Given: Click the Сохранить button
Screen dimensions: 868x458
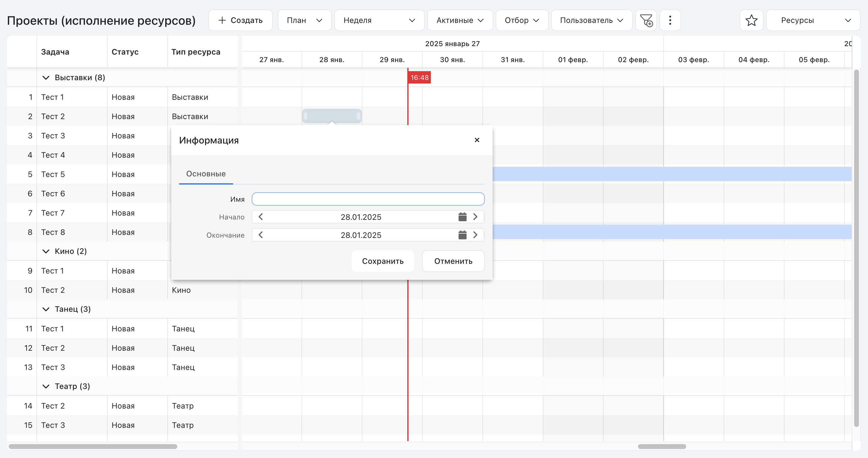Looking at the screenshot, I should [383, 261].
